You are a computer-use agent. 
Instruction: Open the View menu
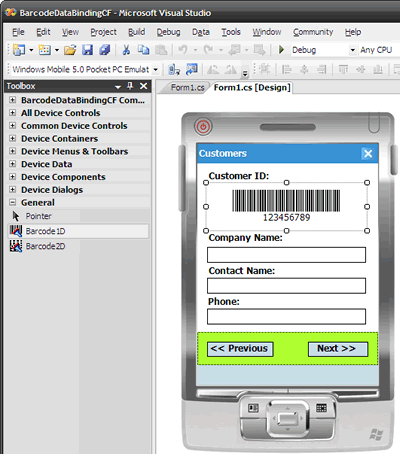(70, 32)
